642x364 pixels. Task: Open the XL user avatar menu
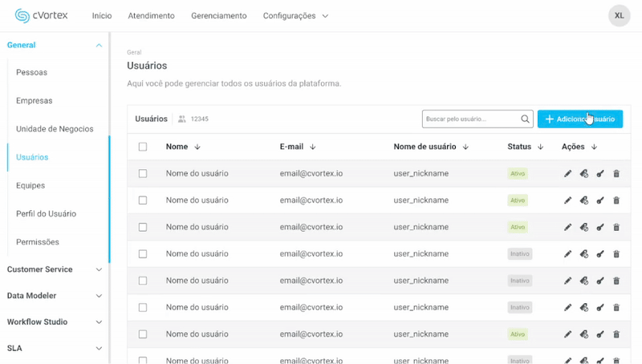click(x=619, y=15)
